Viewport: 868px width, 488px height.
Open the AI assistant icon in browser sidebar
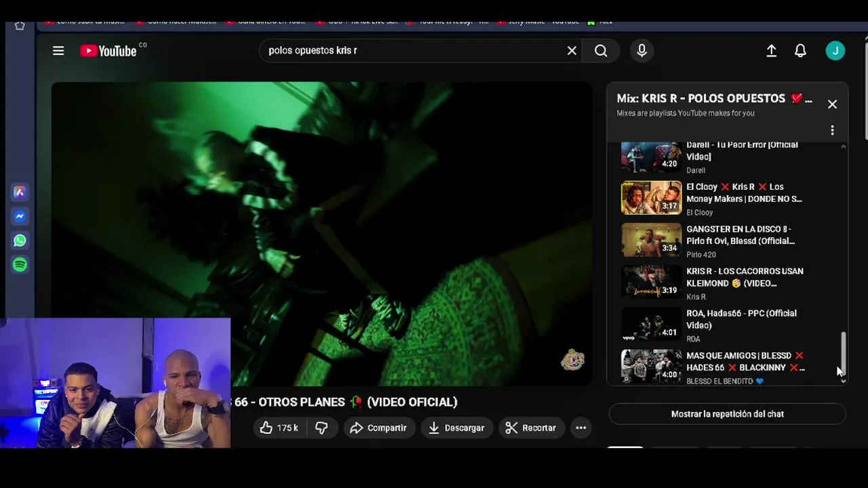click(x=20, y=192)
